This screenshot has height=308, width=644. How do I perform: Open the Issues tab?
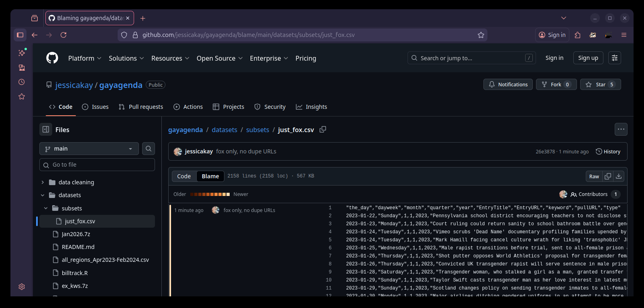(x=95, y=107)
